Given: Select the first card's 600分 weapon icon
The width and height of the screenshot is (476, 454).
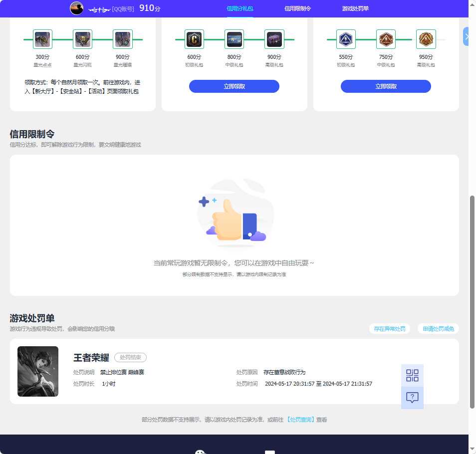Looking at the screenshot, I should tap(82, 39).
